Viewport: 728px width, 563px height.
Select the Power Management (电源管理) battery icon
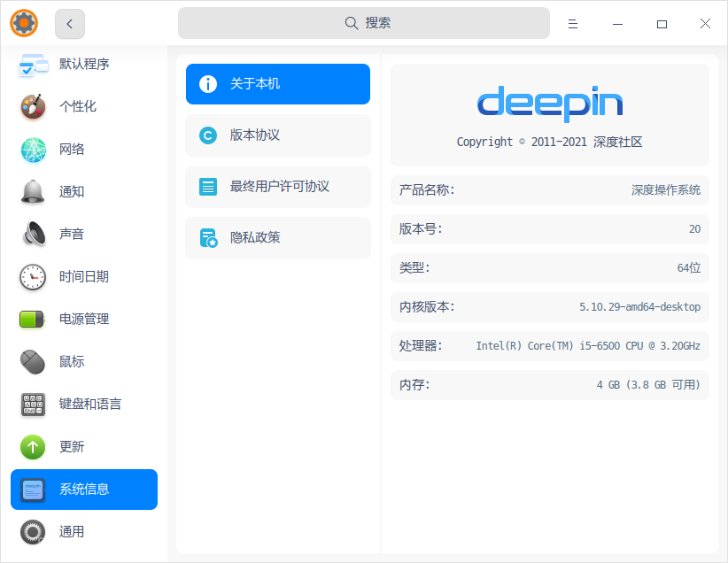coord(33,319)
